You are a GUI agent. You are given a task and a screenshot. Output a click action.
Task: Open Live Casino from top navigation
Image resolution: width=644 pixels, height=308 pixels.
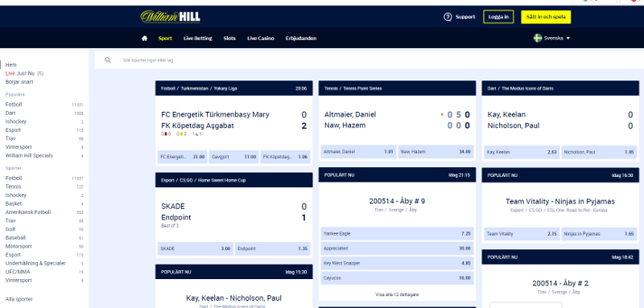pyautogui.click(x=260, y=38)
